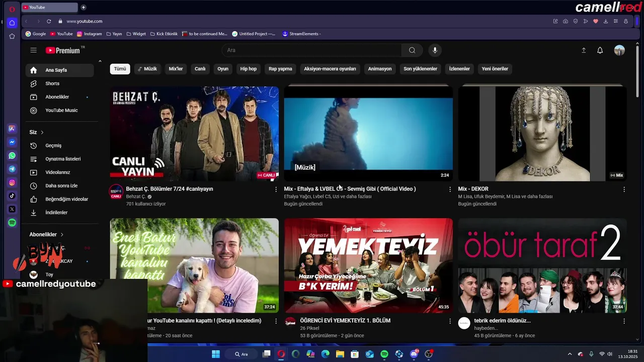Select the Canlı filter chip

click(200, 69)
